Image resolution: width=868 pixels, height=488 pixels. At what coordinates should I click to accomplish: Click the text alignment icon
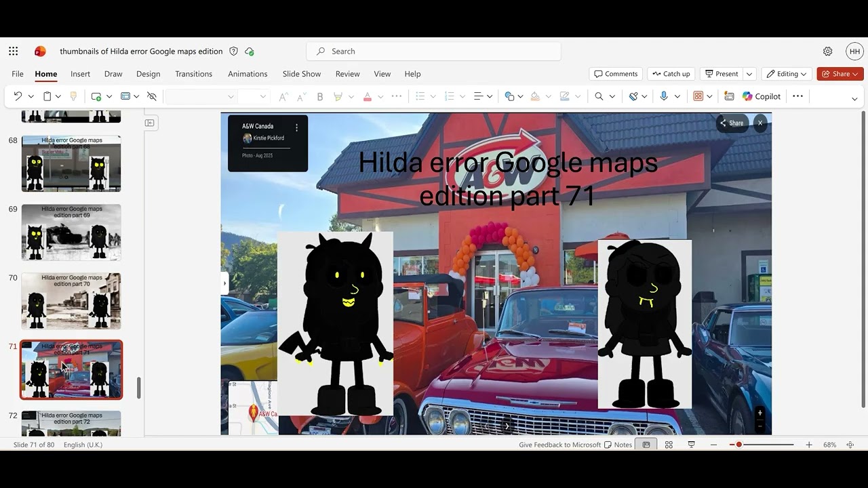coord(478,96)
